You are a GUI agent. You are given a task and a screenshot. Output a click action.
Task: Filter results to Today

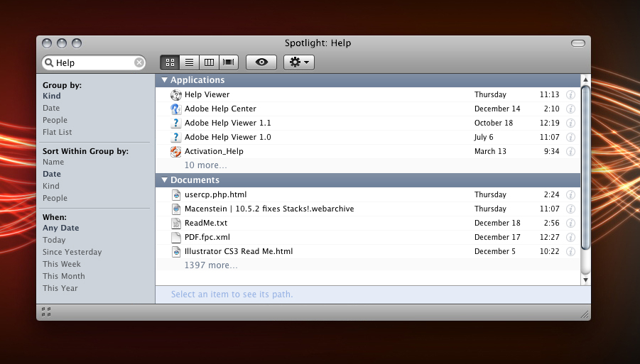tap(54, 240)
